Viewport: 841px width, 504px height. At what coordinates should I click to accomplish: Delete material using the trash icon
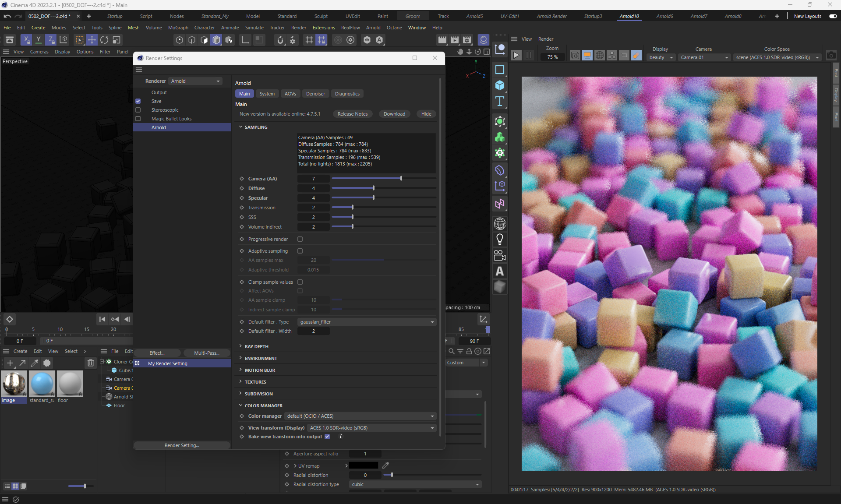[x=90, y=363]
